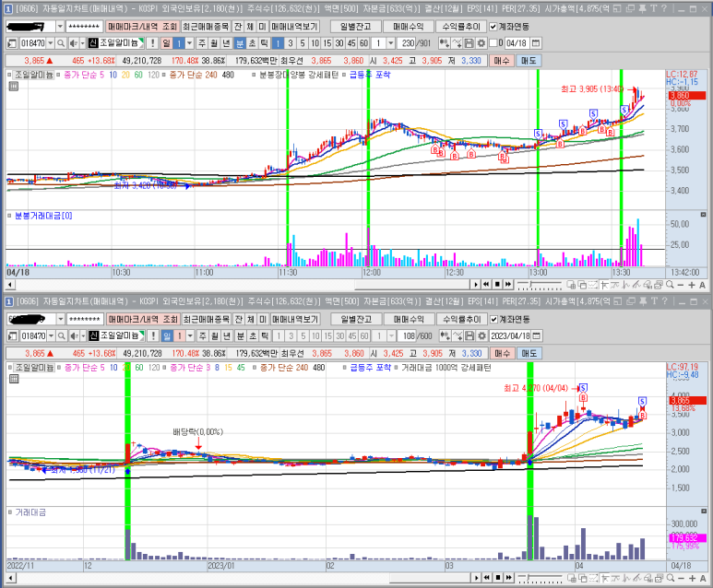Image resolution: width=713 pixels, height=588 pixels.
Task: Open settings gear in bottom window toolbar
Action: (482, 335)
